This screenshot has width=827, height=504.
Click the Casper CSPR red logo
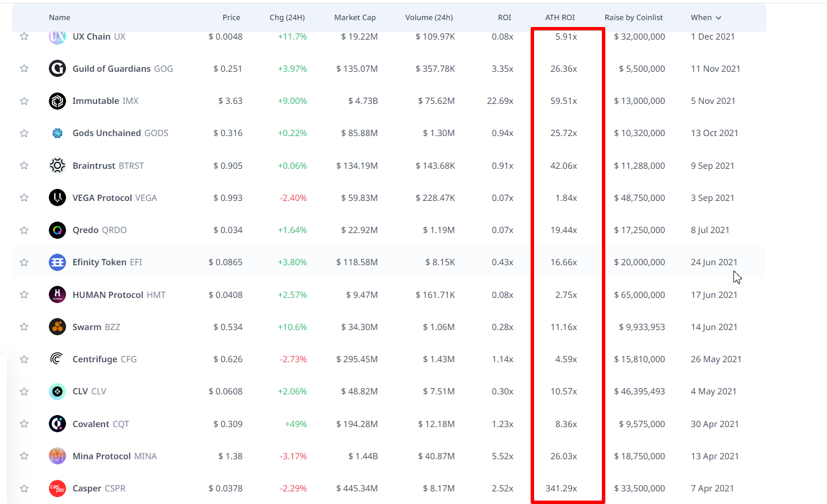[x=57, y=489]
